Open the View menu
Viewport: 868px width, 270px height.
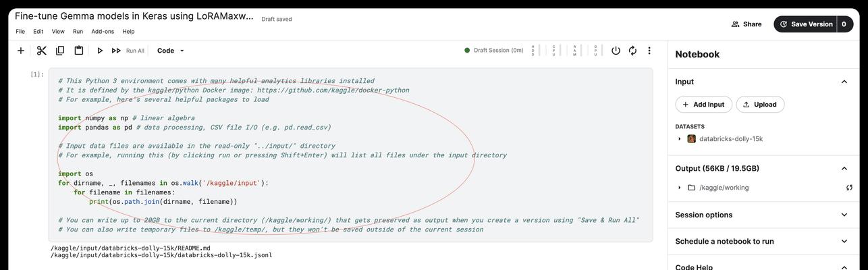[58, 32]
